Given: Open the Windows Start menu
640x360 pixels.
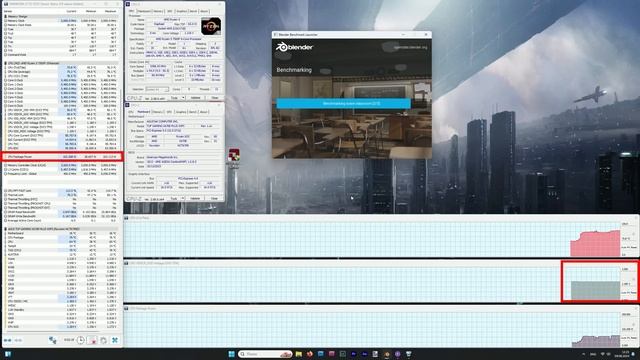Looking at the screenshot, I should pos(231,354).
